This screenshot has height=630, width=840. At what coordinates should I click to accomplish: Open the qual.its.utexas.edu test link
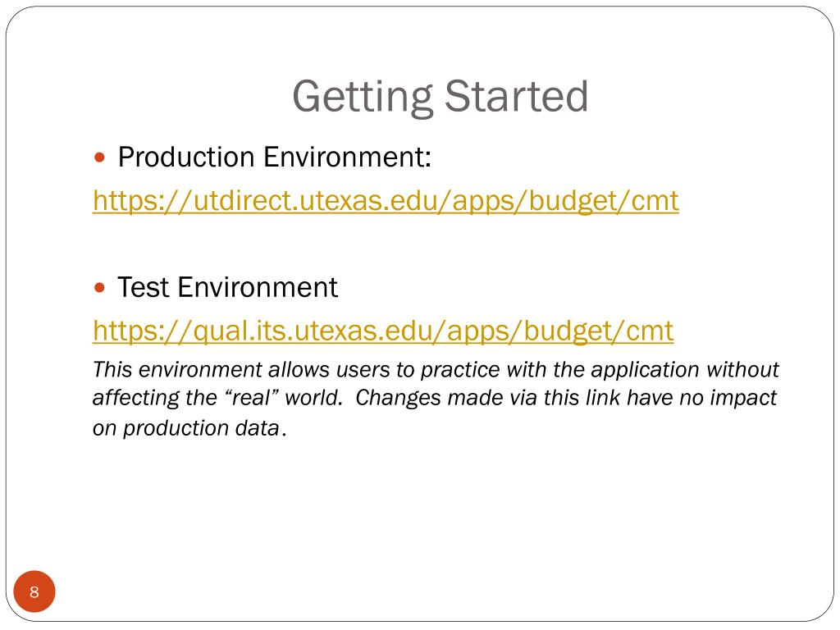[x=383, y=331]
